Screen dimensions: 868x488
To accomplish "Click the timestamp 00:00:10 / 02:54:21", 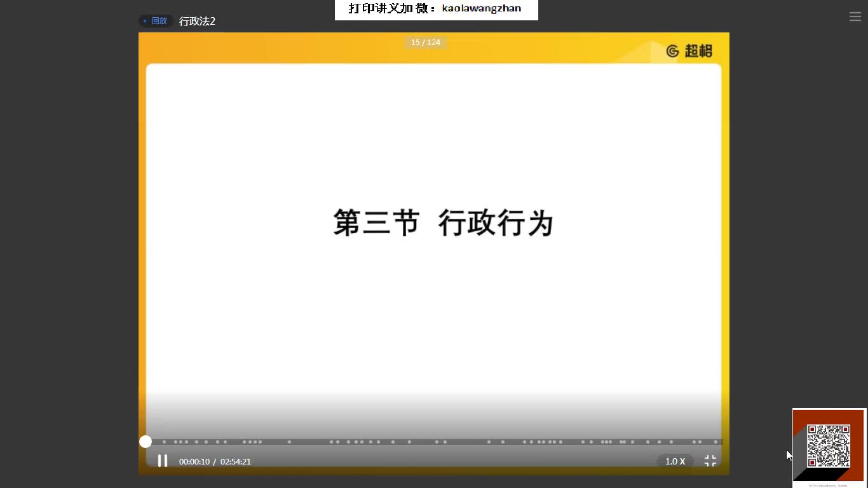I will [215, 461].
